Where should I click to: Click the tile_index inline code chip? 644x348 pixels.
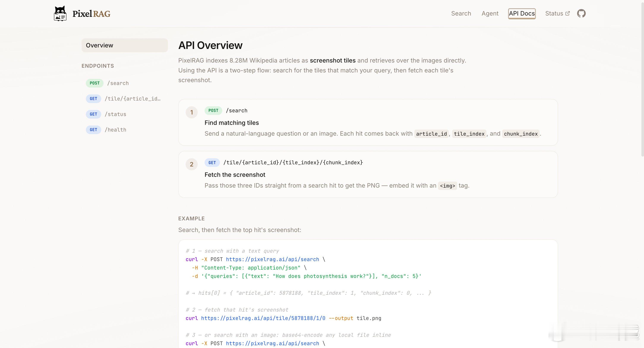pyautogui.click(x=469, y=134)
